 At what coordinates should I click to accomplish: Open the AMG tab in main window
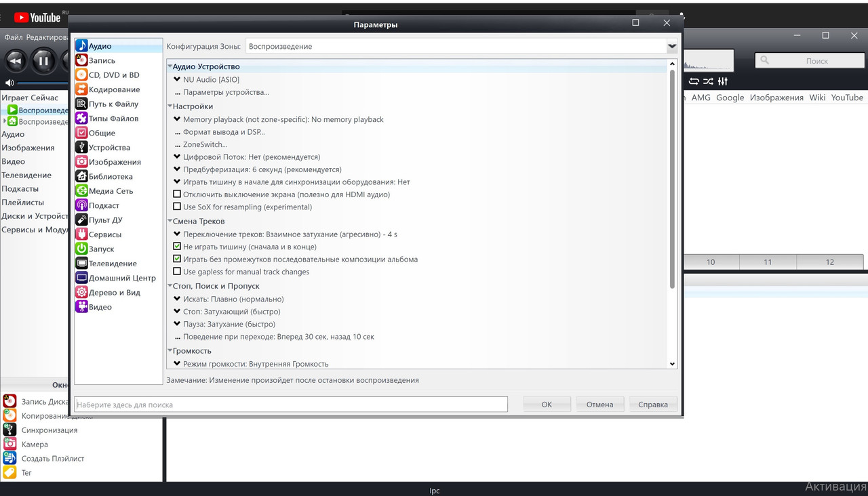701,98
